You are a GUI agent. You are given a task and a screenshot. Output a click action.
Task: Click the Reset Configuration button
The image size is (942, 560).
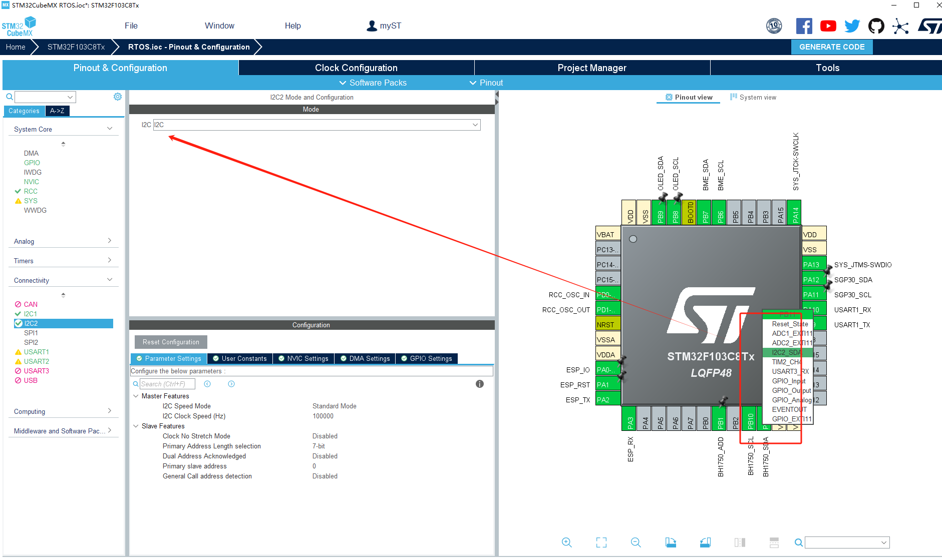(x=170, y=342)
